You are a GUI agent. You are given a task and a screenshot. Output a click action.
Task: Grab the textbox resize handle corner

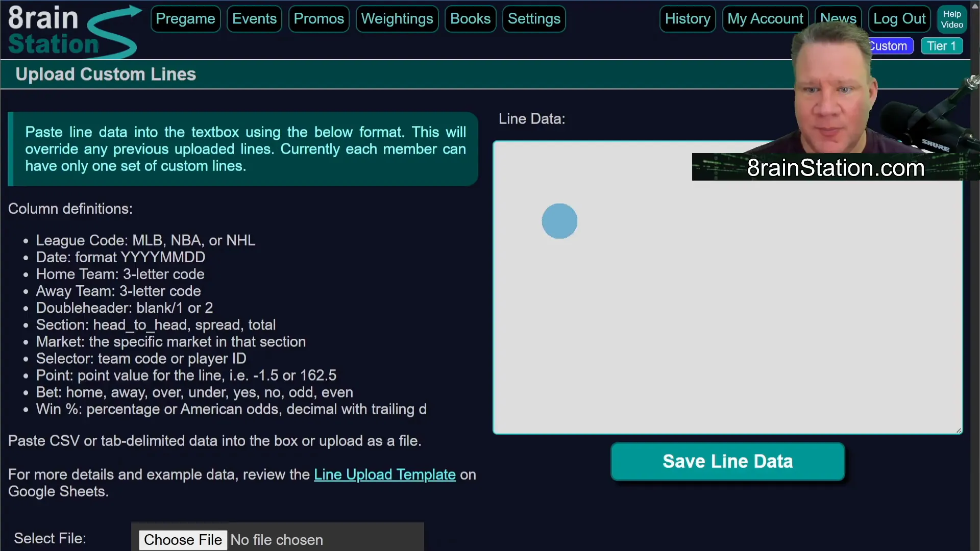point(959,431)
